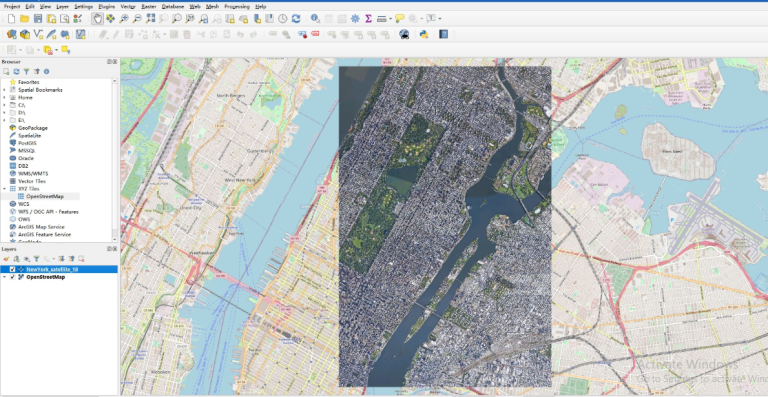Expand the Home folder in Browser
This screenshot has width=768, height=397.
(x=4, y=97)
